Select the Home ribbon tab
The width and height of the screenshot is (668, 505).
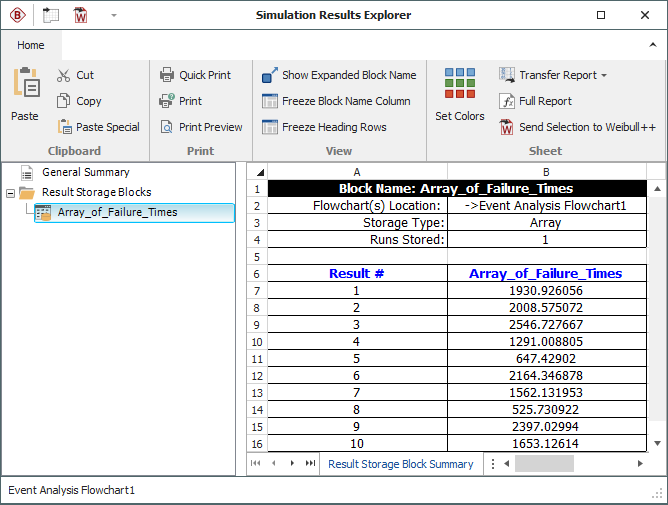tap(31, 45)
